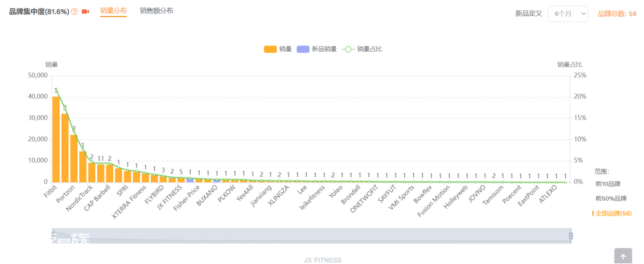Select the 销量分布 tab
The height and width of the screenshot is (264, 644).
(x=113, y=11)
